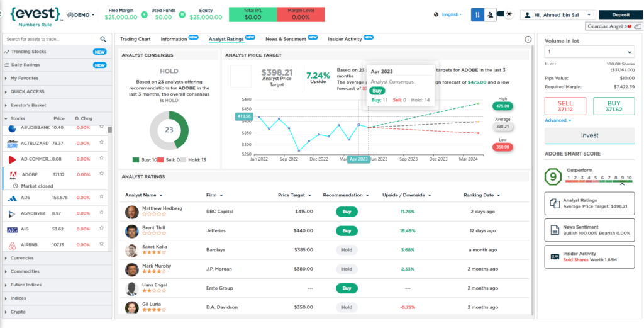Favorite ADS with its star
This screenshot has width=644, height=328.
pos(101,197)
